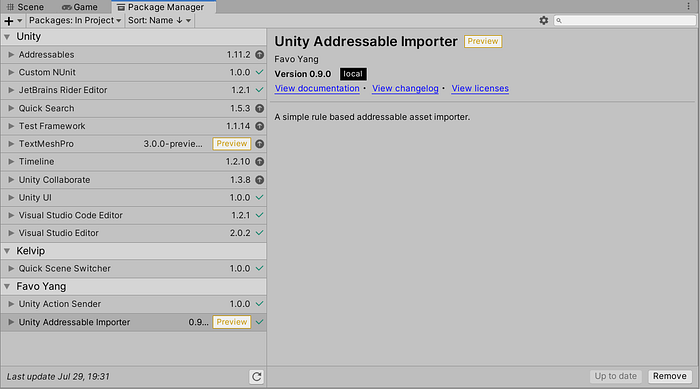700x389 pixels.
Task: Expand the Unity Collaborate package versions
Action: coord(11,180)
